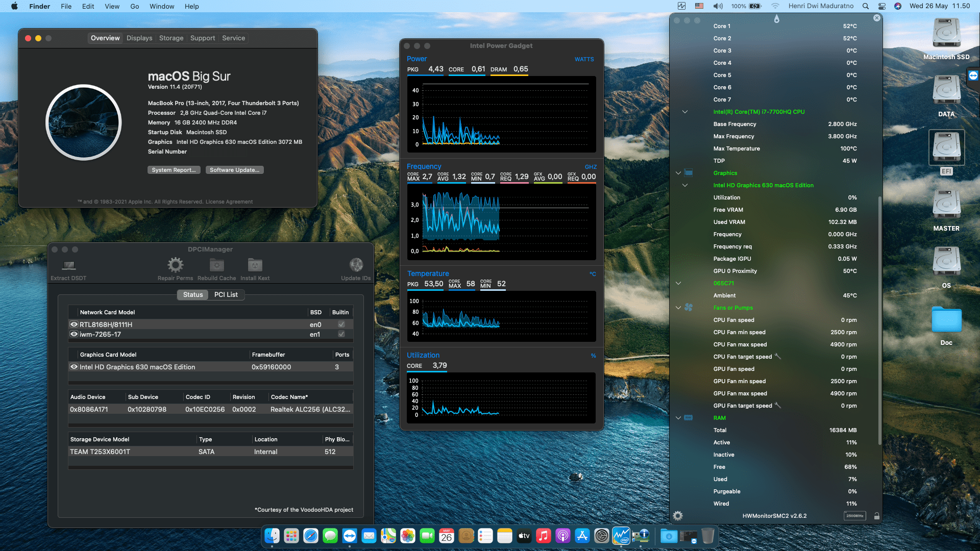Screen dimensions: 980x551
Task: Open DPCIManager icon in the Dock
Action: [x=641, y=536]
